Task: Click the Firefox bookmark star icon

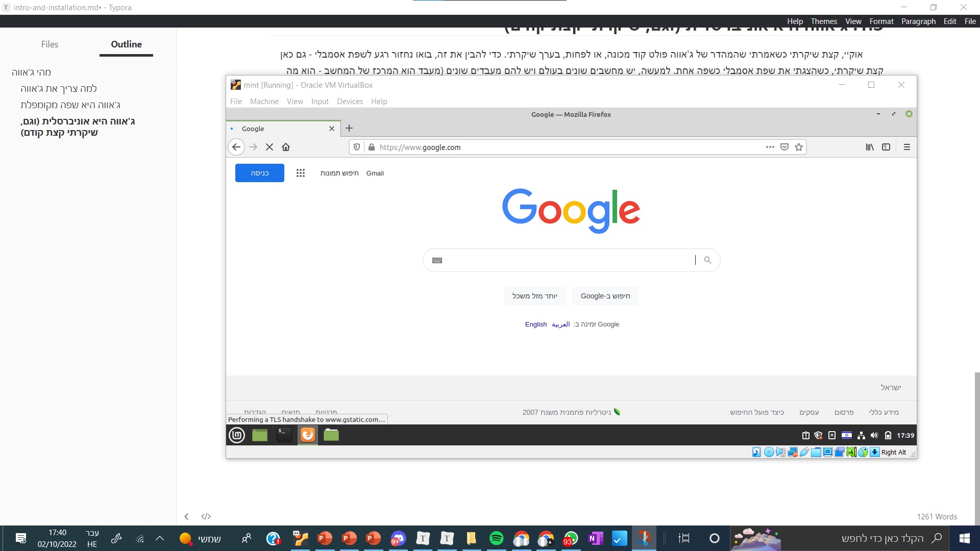Action: [798, 146]
